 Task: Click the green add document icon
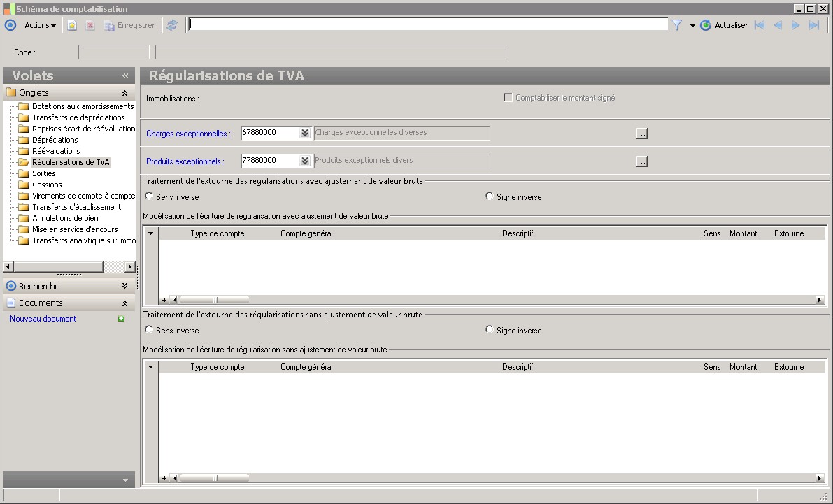[121, 318]
